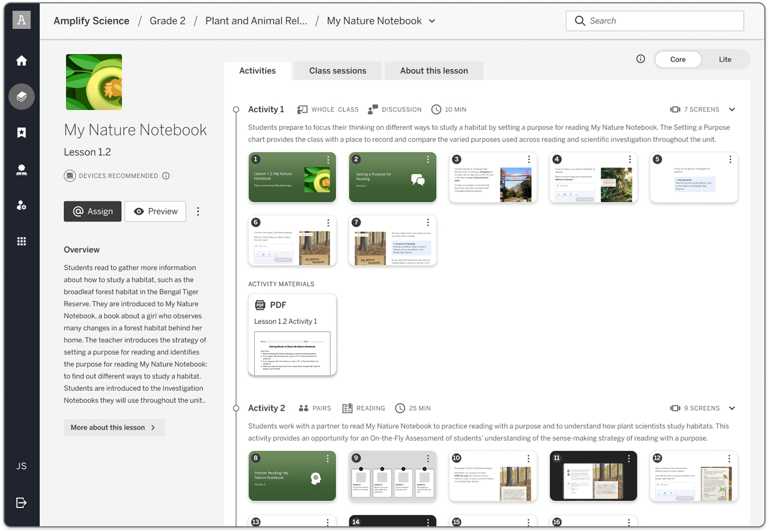This screenshot has width=769, height=532.
Task: Click the JS user initials in sidebar
Action: pyautogui.click(x=21, y=466)
